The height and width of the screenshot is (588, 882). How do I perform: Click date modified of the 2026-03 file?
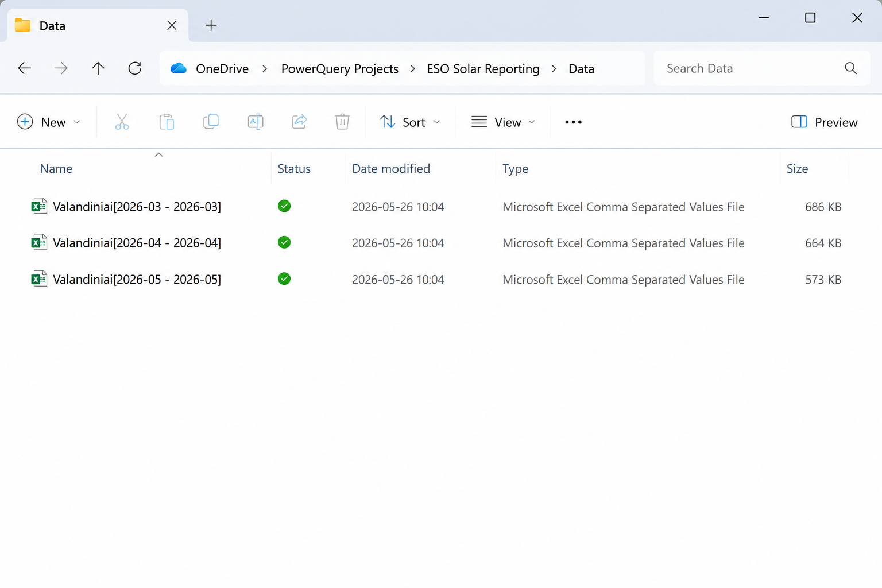[398, 207]
